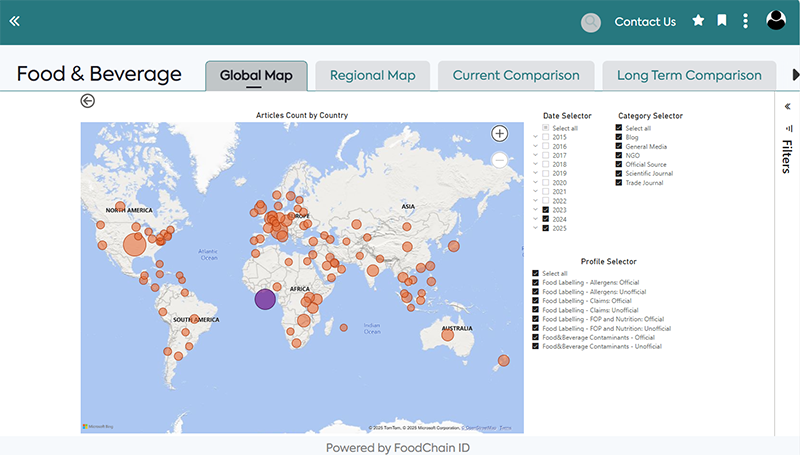Click the Contact Us link

tap(645, 22)
